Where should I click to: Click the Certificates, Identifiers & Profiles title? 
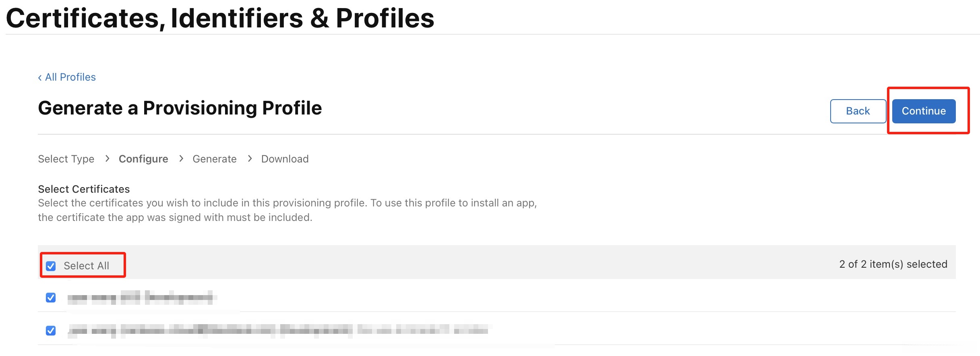[x=220, y=18]
